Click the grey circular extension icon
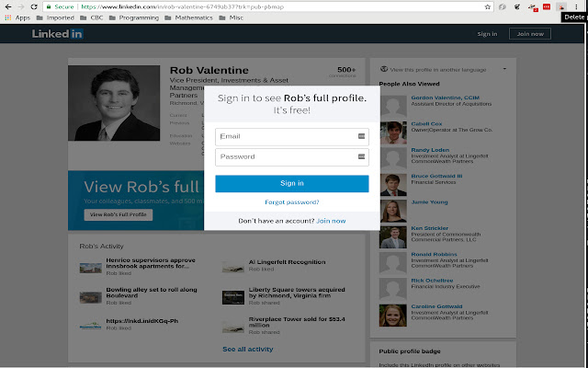Screen dimensions: 588x368 pyautogui.click(x=503, y=6)
